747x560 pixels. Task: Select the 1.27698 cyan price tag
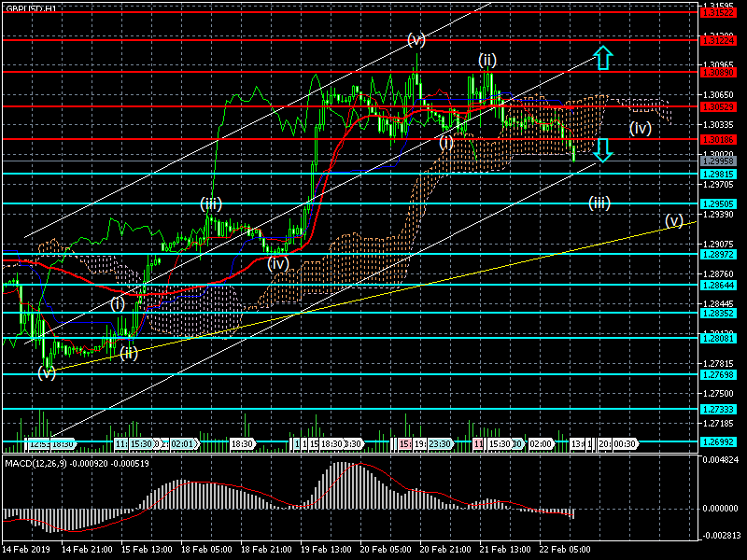click(718, 375)
